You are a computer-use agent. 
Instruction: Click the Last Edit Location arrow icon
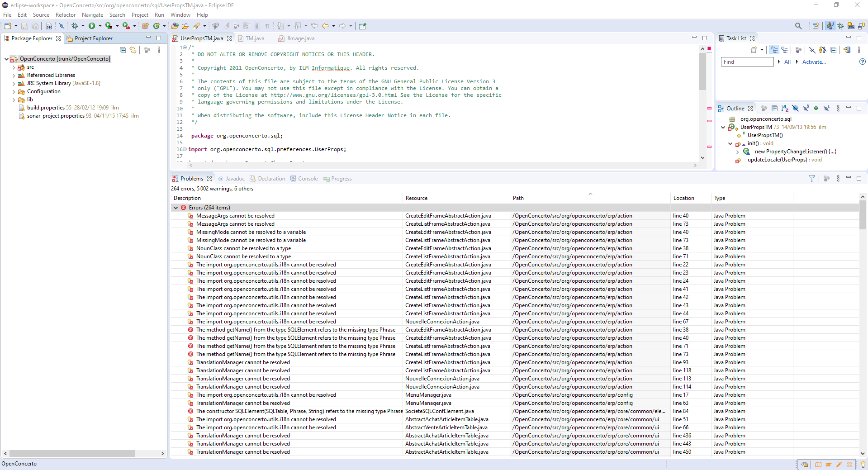(314, 26)
